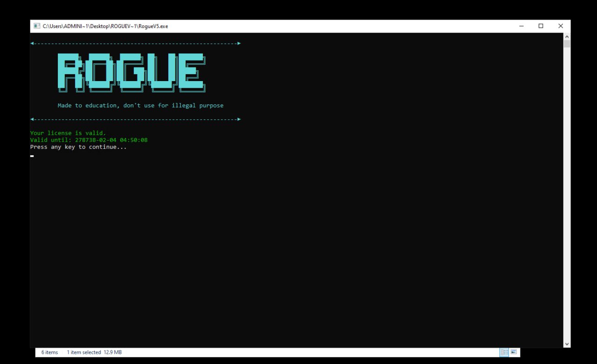Click the dashed divider line above the banner
Image resolution: width=597 pixels, height=364 pixels.
135,43
